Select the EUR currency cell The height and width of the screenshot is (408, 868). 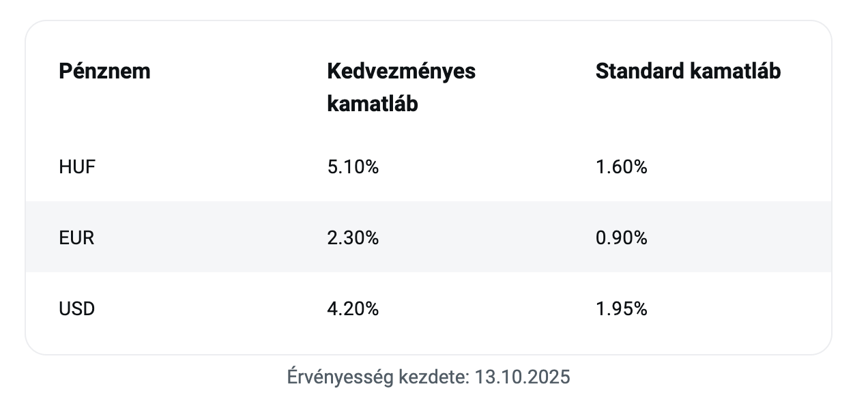(x=76, y=237)
